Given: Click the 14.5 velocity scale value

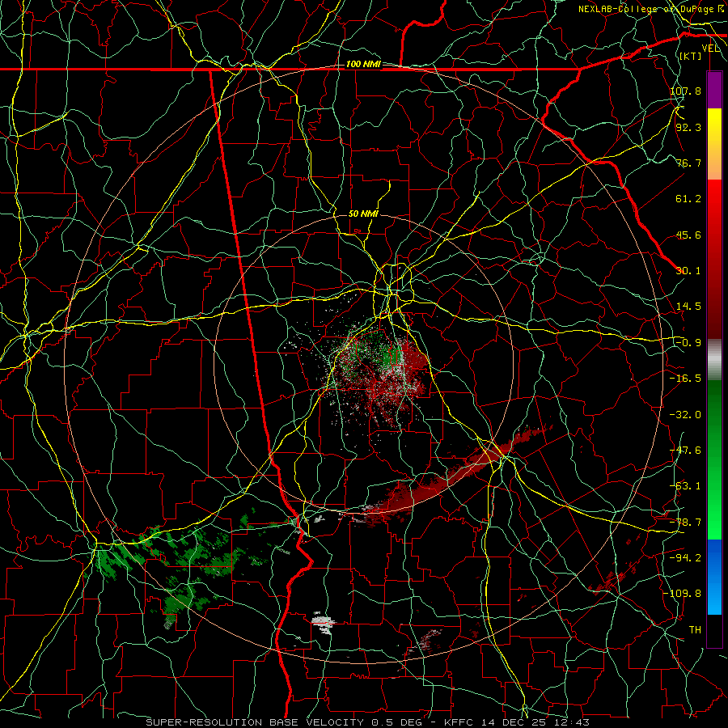Looking at the screenshot, I should point(688,307).
